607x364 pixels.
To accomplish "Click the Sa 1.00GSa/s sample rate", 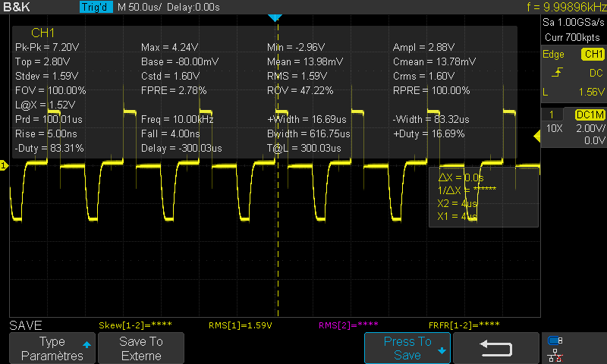I will pos(574,23).
